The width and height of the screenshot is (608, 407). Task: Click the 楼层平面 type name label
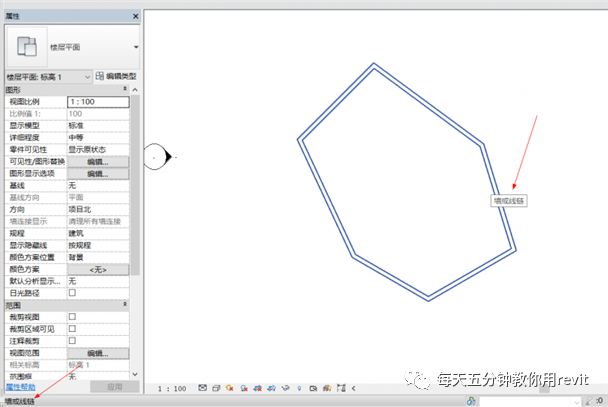coord(65,47)
